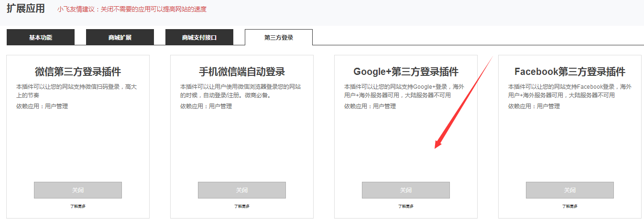Click 依赖应用：用户管理 in 微信第三方登录插件 card
Viewport: 644px width, 219px height.
(42, 106)
